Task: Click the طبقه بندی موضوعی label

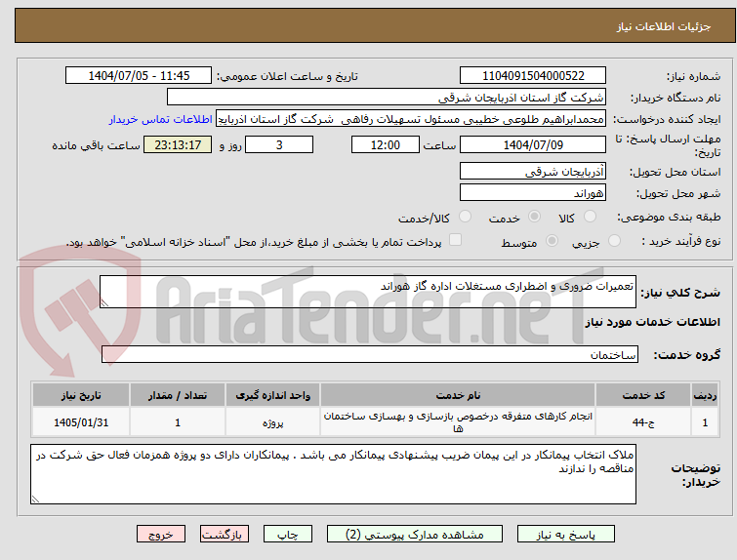Action: pyautogui.click(x=669, y=217)
